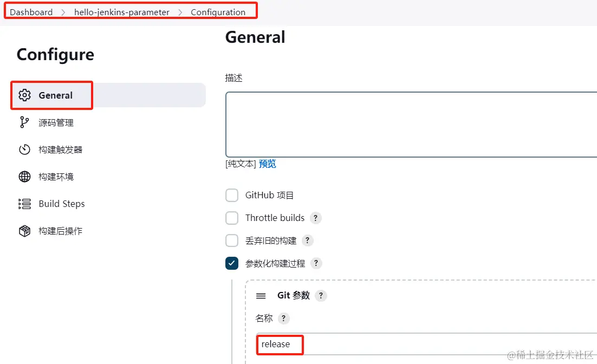Select 构建环境 in sidebar

pos(108,177)
